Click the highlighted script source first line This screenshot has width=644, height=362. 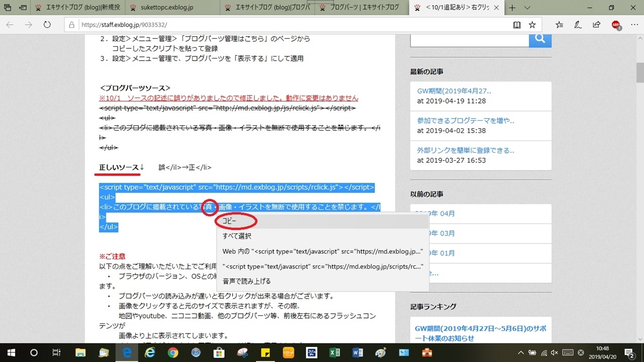(x=237, y=187)
